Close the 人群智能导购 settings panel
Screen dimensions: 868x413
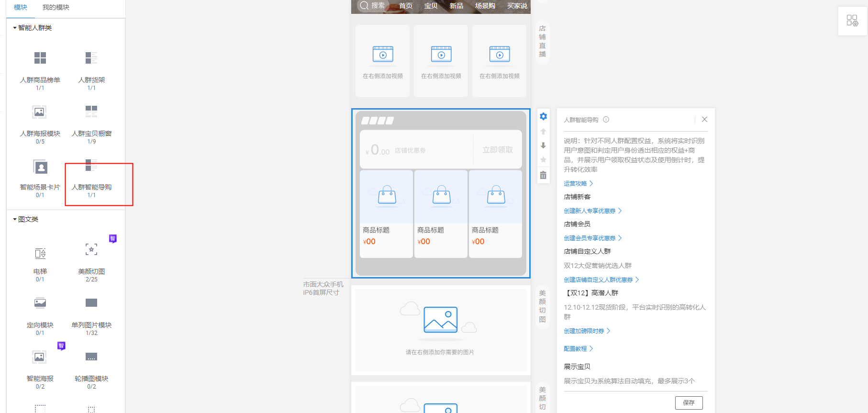(704, 120)
